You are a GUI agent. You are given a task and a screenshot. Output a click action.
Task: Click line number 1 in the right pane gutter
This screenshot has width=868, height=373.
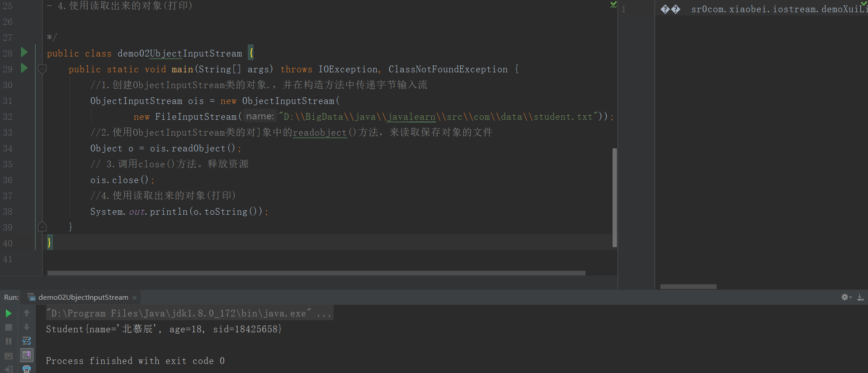(623, 9)
